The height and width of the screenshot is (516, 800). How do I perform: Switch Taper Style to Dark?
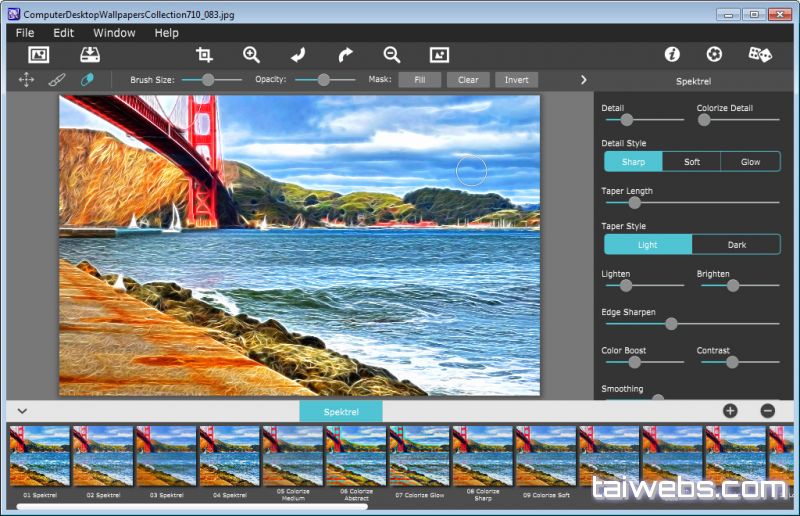736,245
